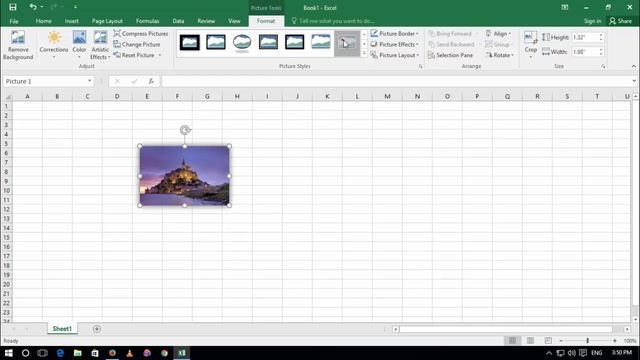Click the zoom slider handle
Viewport: 640px width, 360px height.
click(588, 340)
